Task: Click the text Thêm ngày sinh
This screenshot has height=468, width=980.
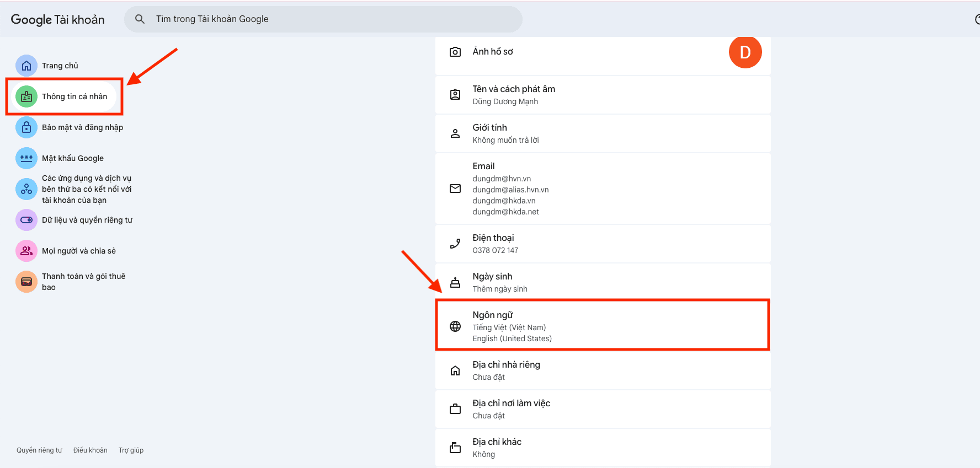Action: coord(500,289)
